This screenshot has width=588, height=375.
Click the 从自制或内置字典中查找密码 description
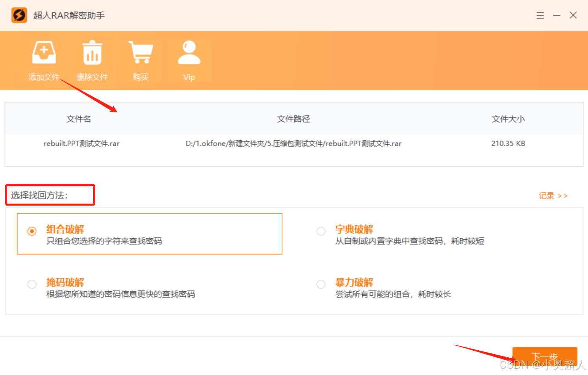(x=409, y=241)
